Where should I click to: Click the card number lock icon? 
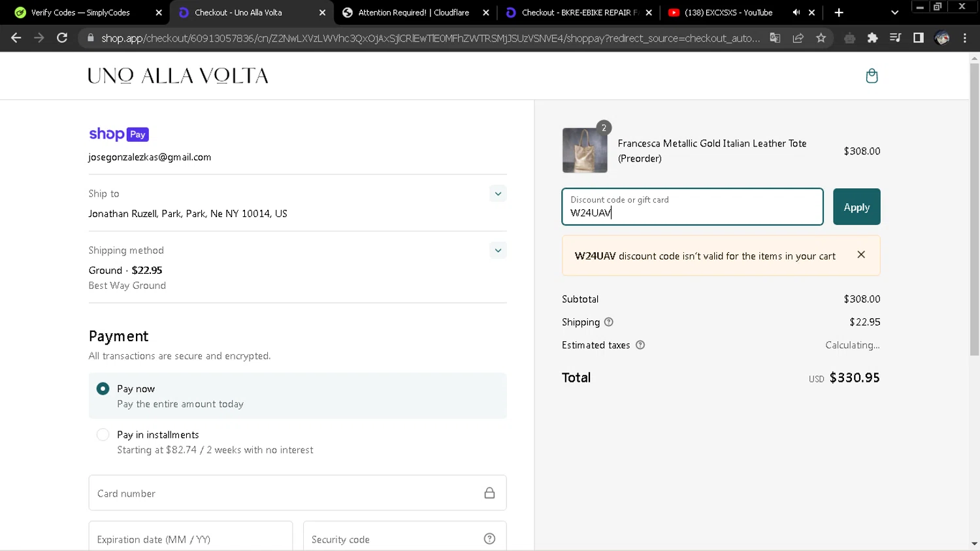tap(489, 493)
